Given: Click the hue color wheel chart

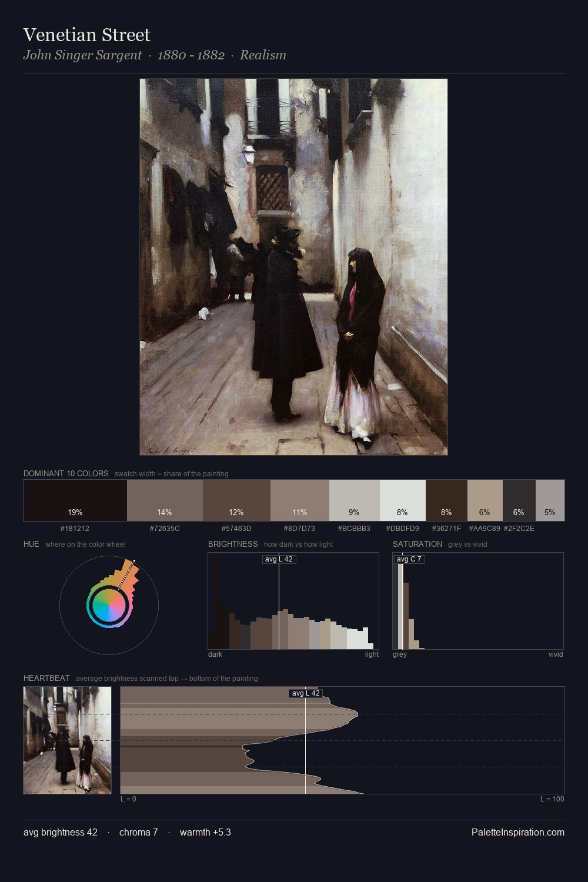Looking at the screenshot, I should 109,605.
